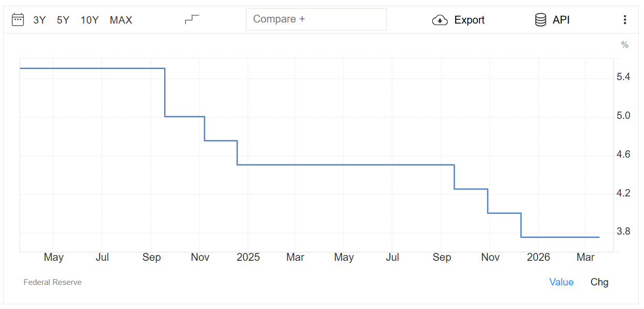This screenshot has height=309, width=644.
Task: Click the Compare + input field
Action: 316,19
